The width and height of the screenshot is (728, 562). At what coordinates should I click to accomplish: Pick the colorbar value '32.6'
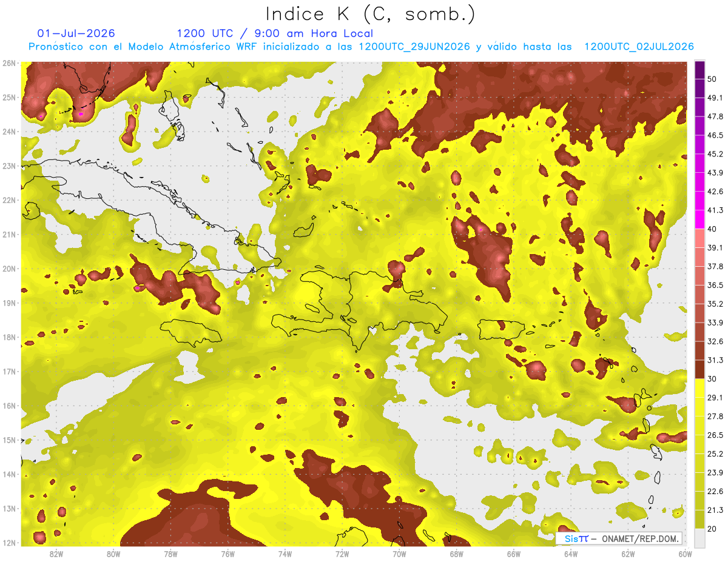click(x=715, y=341)
